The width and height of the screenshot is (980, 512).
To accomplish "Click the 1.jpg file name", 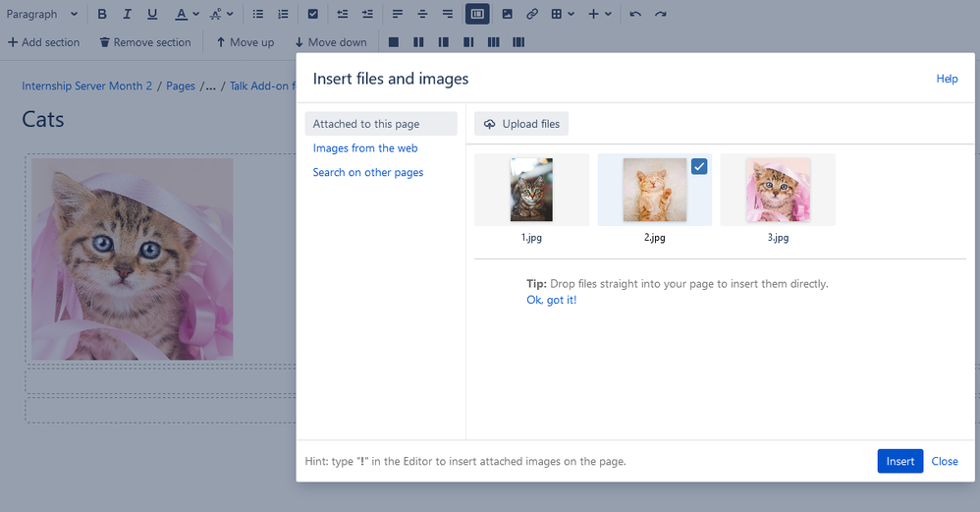I will coord(531,238).
